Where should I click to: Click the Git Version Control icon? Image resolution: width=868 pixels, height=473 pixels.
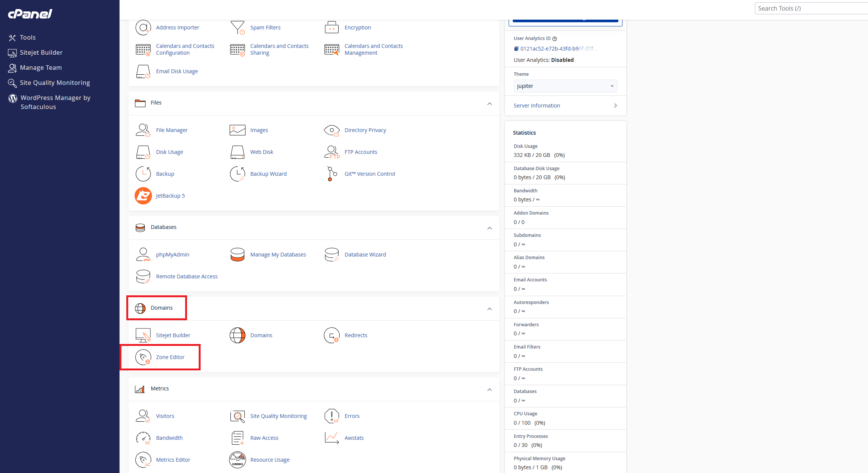coord(331,174)
